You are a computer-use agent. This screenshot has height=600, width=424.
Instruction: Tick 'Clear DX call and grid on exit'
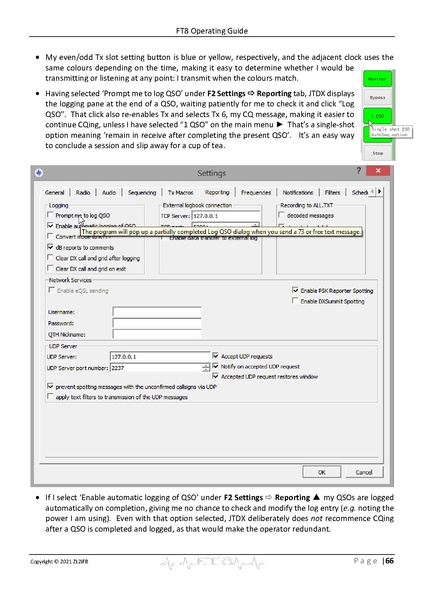click(x=50, y=268)
